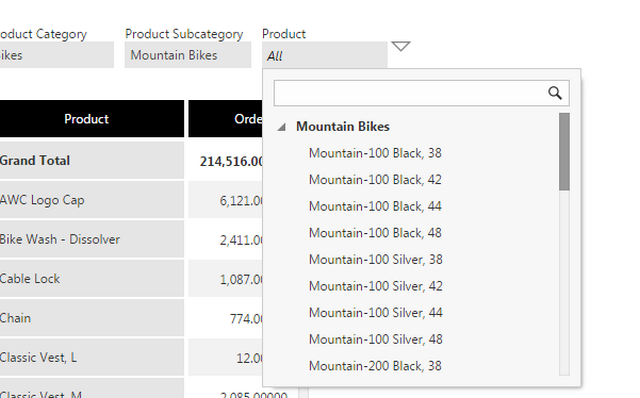The image size is (640, 398).
Task: Choose Mountain-100 Black, 44 from list
Action: tap(375, 206)
